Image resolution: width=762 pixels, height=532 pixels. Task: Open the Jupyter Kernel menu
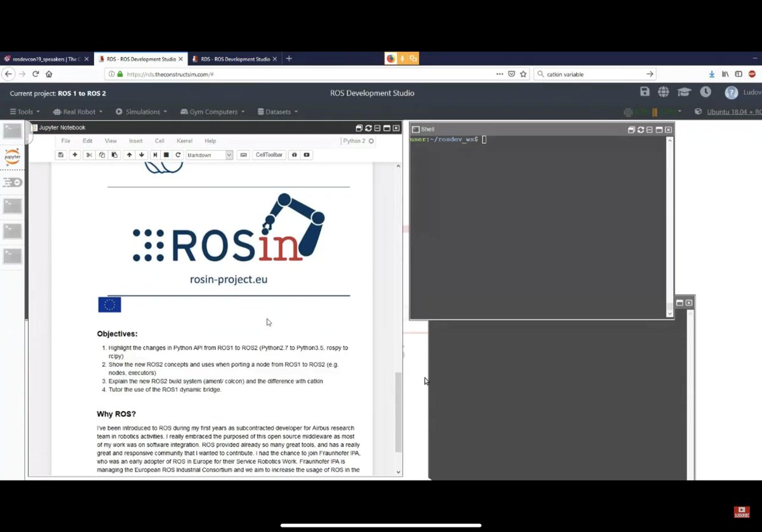click(185, 141)
